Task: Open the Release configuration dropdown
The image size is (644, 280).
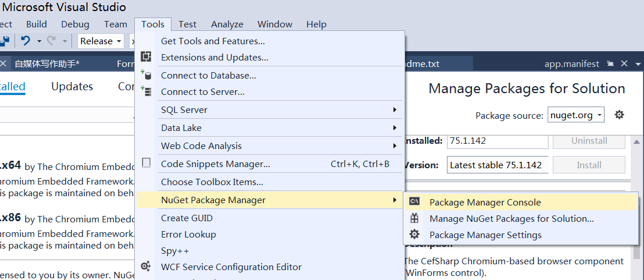Action: click(101, 41)
